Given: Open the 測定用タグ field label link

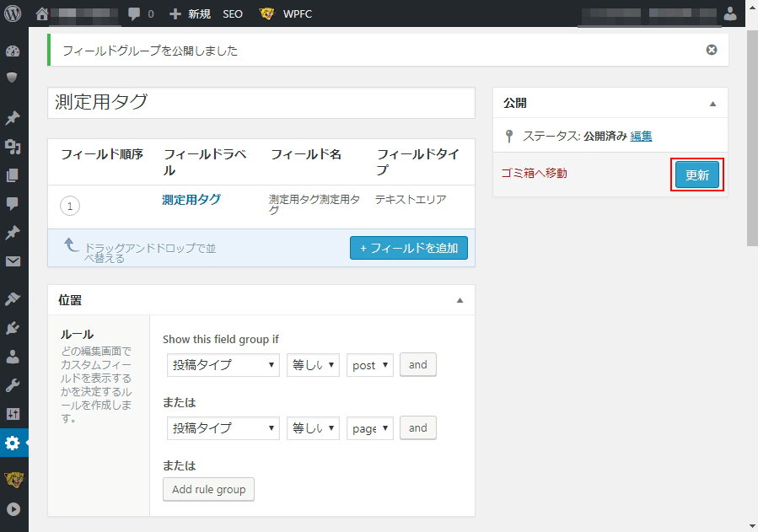Looking at the screenshot, I should pyautogui.click(x=191, y=200).
